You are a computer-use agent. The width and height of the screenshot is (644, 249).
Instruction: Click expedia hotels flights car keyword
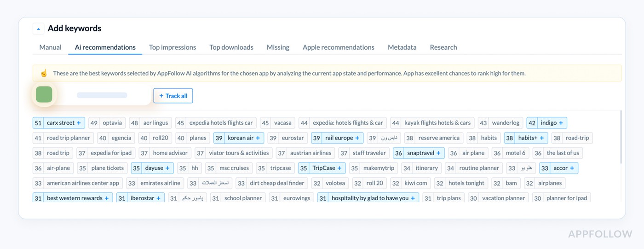point(216,123)
